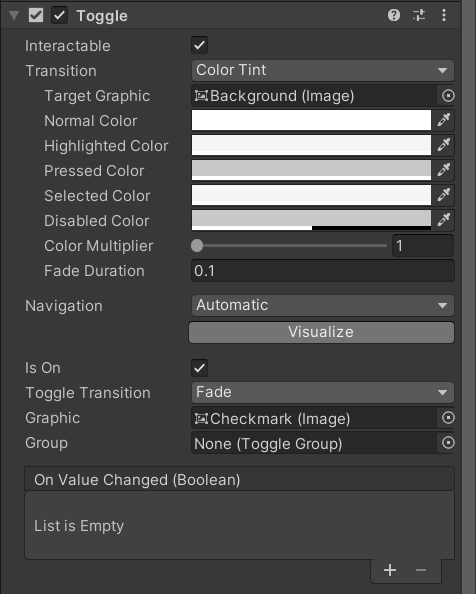Click the Toggle Transition label
This screenshot has width=476, height=594.
tap(88, 393)
